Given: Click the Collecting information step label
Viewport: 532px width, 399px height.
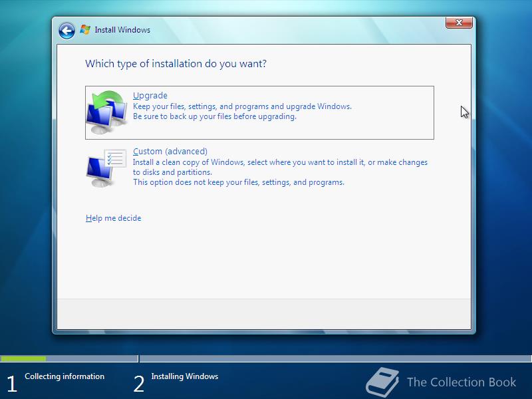Looking at the screenshot, I should pos(65,376).
